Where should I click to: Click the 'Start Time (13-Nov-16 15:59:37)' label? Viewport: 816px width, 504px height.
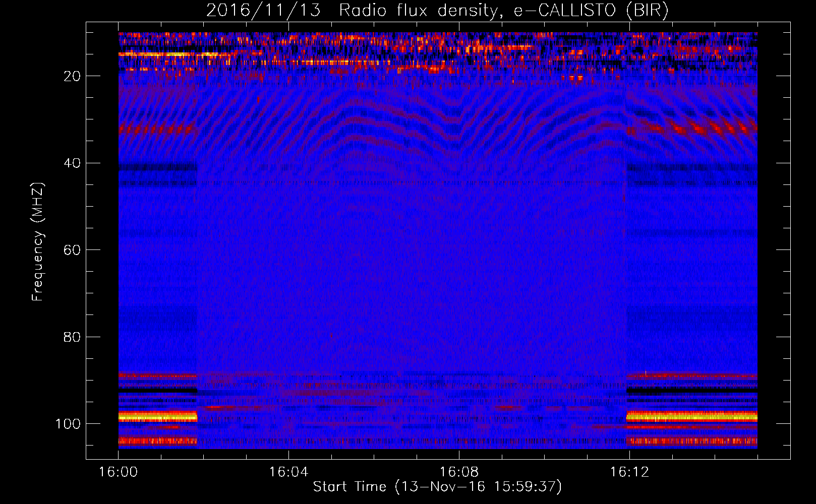[x=437, y=487]
